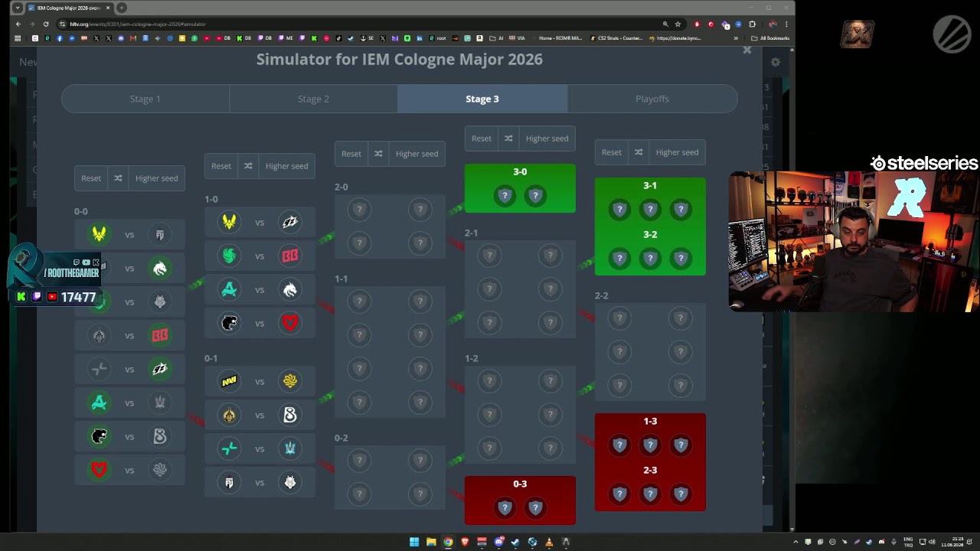Pick Falcons in the 1-0 match list
Viewport: 980px width, 551px height.
pyautogui.click(x=229, y=256)
